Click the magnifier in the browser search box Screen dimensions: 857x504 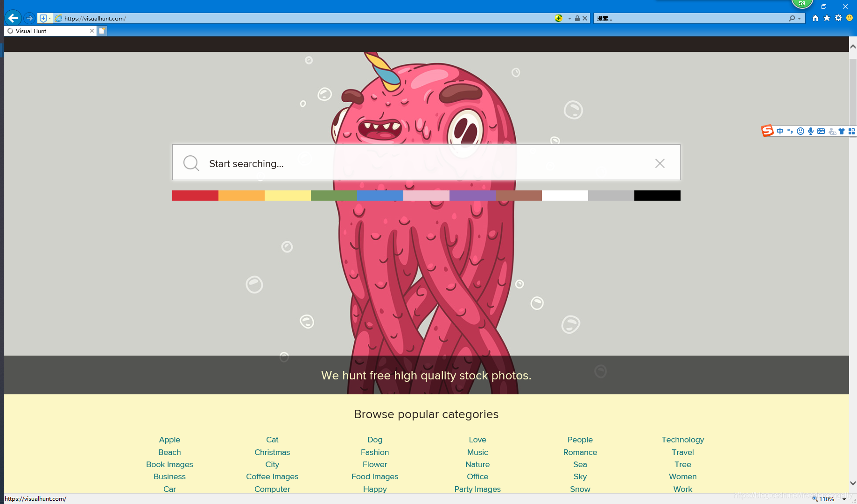[792, 18]
